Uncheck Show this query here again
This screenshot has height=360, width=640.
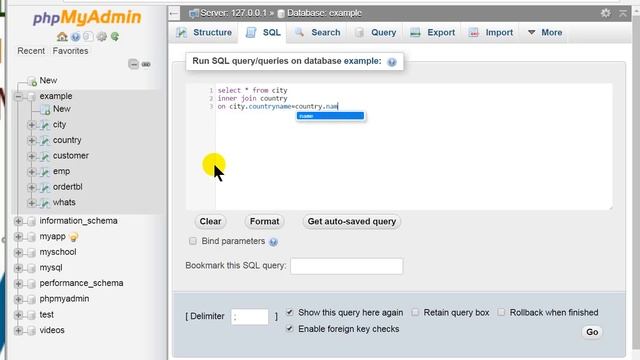[x=289, y=313]
